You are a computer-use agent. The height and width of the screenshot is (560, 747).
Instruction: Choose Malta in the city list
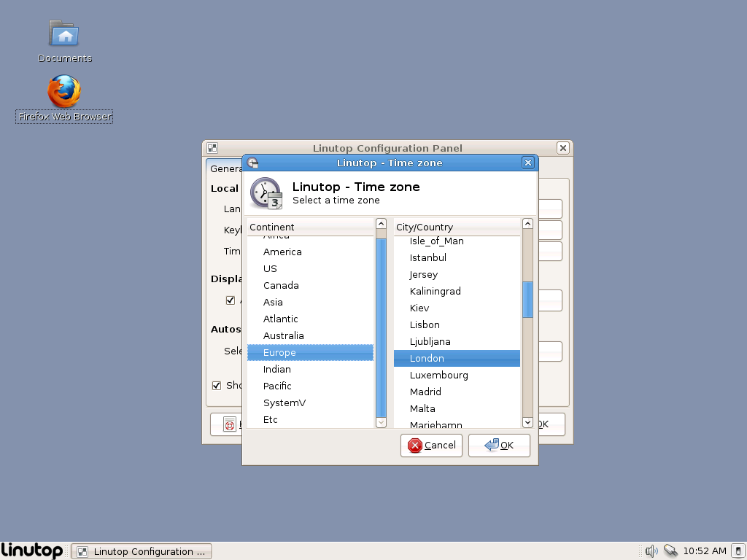pyautogui.click(x=457, y=408)
